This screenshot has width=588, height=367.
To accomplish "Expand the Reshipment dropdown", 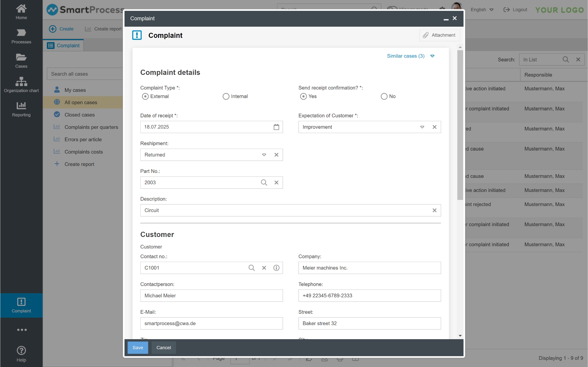I will pyautogui.click(x=264, y=155).
